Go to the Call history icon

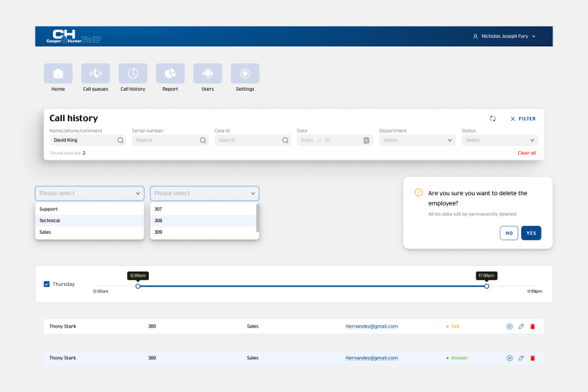tap(133, 73)
